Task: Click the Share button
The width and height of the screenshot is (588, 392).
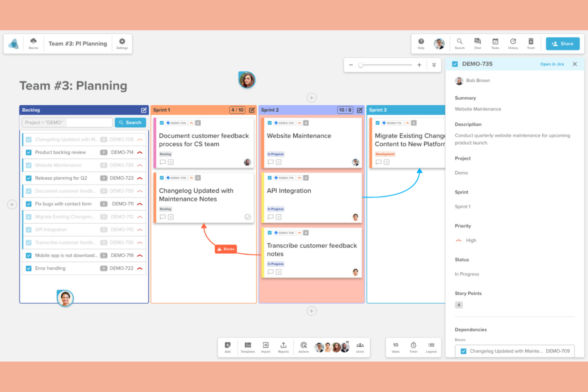Action: coord(562,44)
